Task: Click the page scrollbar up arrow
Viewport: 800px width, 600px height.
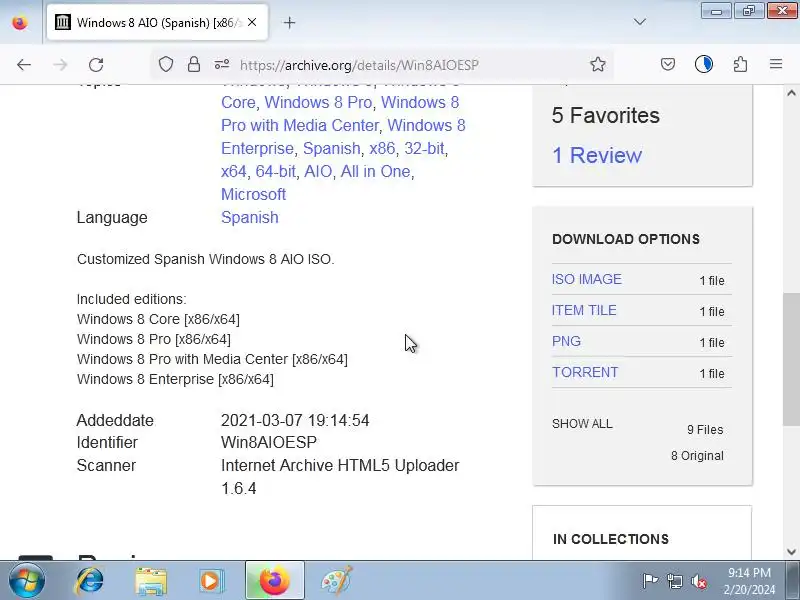Action: [791, 93]
